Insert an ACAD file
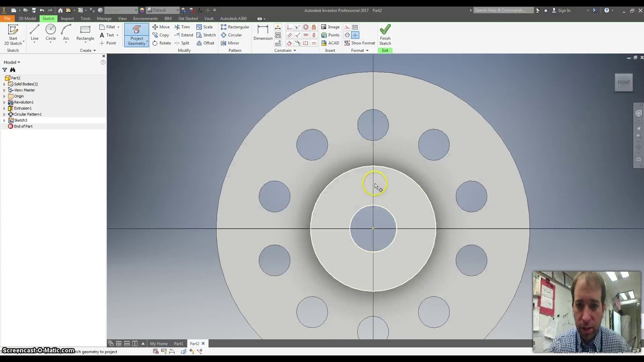This screenshot has width=644, height=362. click(x=330, y=43)
